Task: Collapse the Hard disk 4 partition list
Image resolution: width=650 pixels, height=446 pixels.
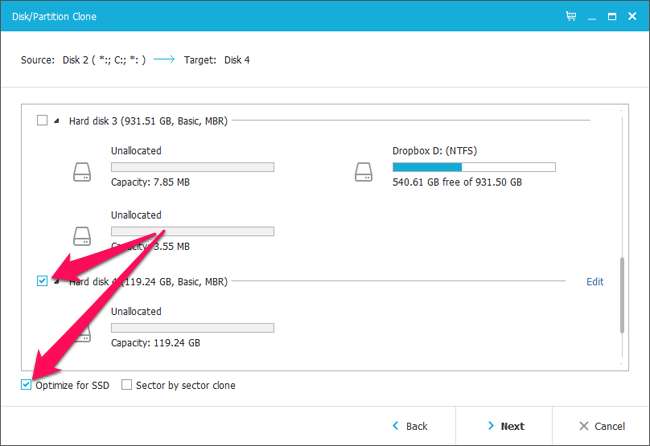Action: (x=57, y=282)
